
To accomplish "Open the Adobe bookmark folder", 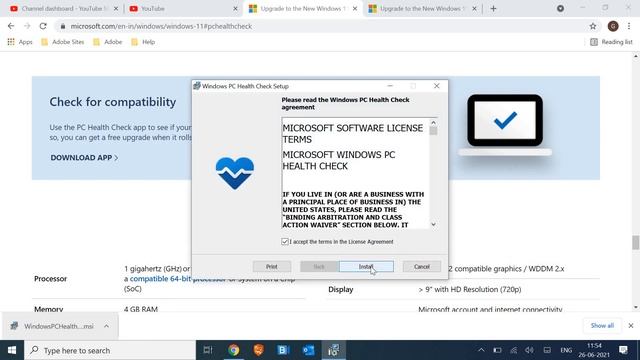I will pyautogui.click(x=108, y=42).
